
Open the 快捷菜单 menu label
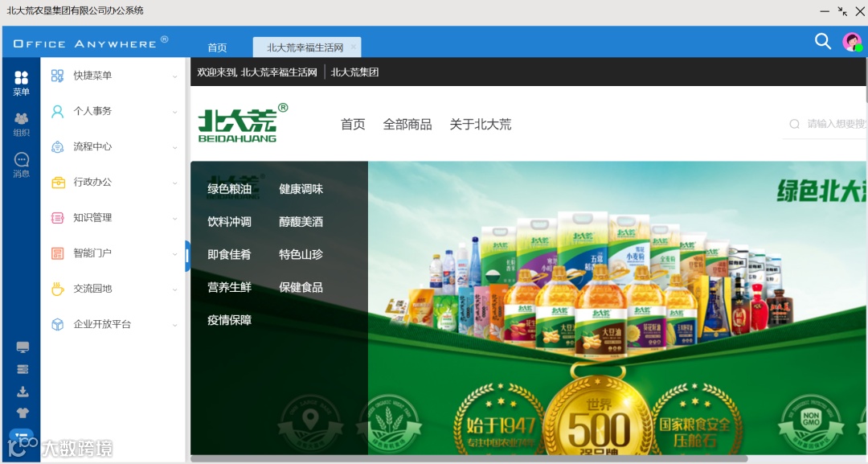[x=92, y=76]
